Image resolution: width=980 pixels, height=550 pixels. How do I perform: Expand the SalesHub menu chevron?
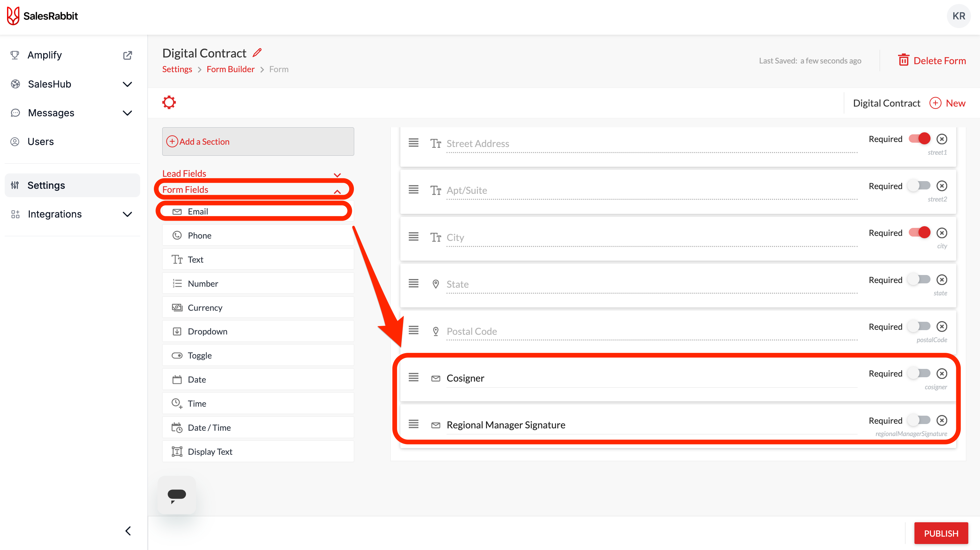coord(127,84)
